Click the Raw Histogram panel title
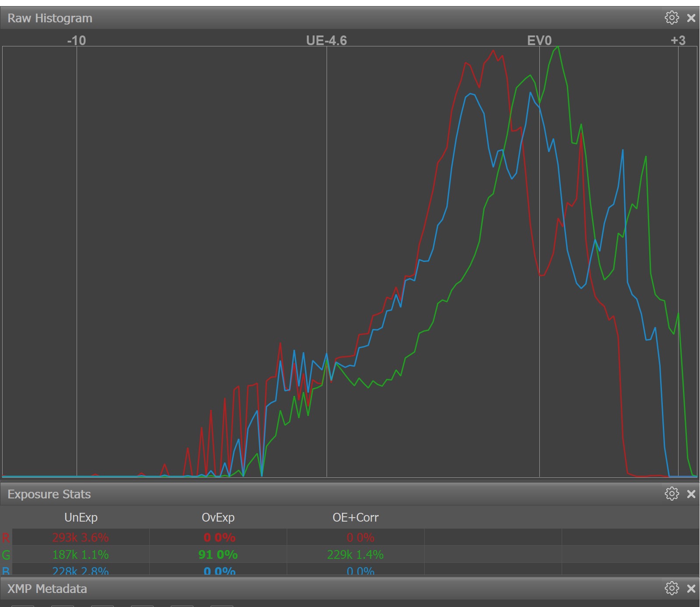Screen dimensions: 700x607 pos(50,18)
